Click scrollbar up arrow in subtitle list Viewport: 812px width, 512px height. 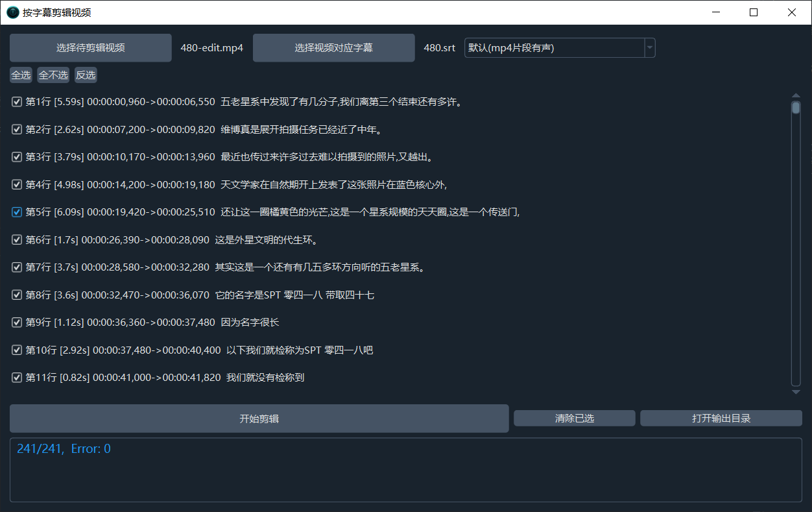[796, 96]
